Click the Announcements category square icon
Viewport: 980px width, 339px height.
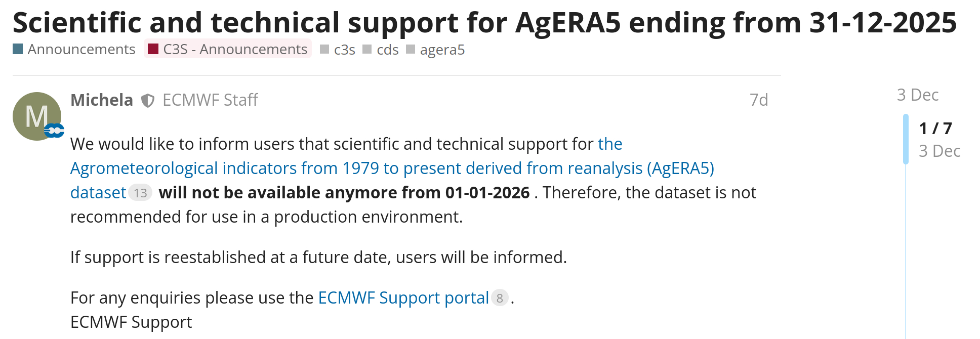click(18, 49)
